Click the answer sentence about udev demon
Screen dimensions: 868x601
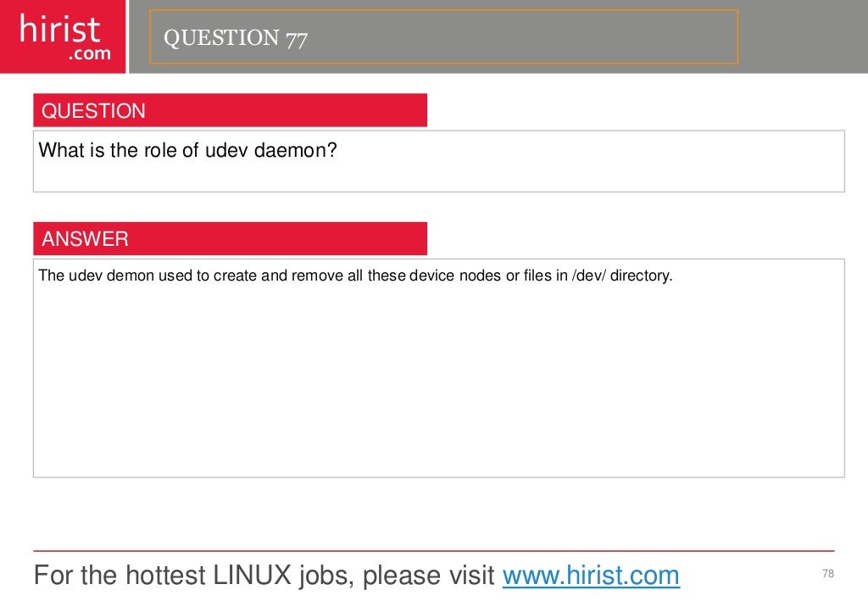[355, 275]
